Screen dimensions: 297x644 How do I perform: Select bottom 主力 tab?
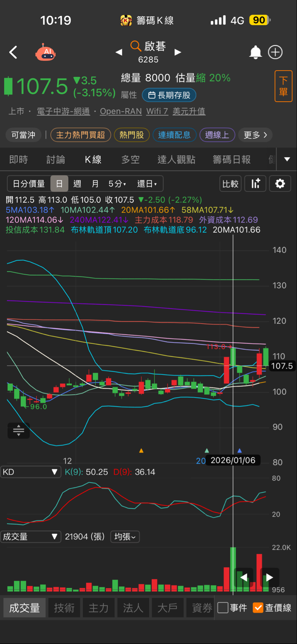coord(98,608)
